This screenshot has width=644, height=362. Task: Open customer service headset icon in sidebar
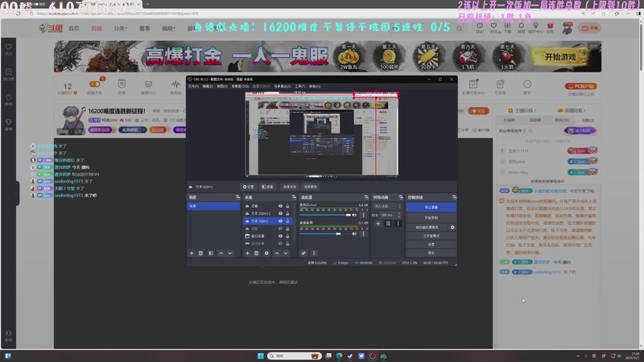tap(9, 335)
